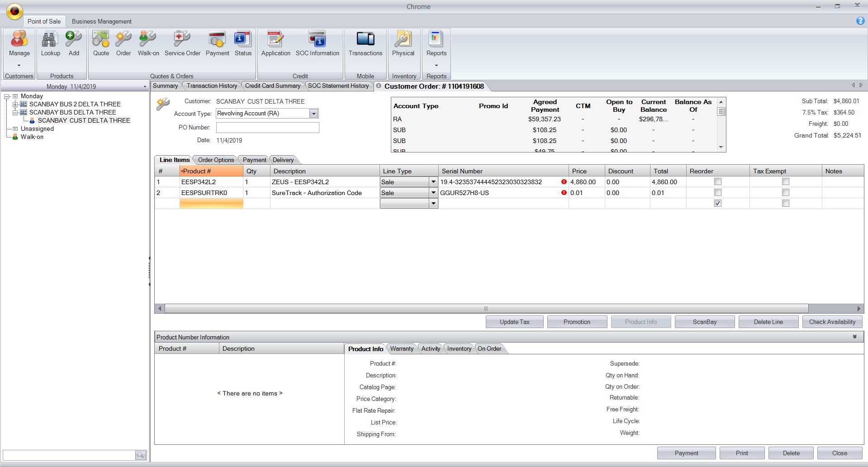Click the line items horizontal scrollbar
The image size is (868, 467).
point(486,309)
